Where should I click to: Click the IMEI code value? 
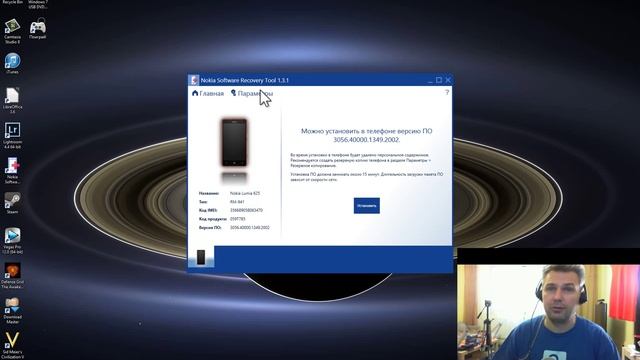pos(247,210)
